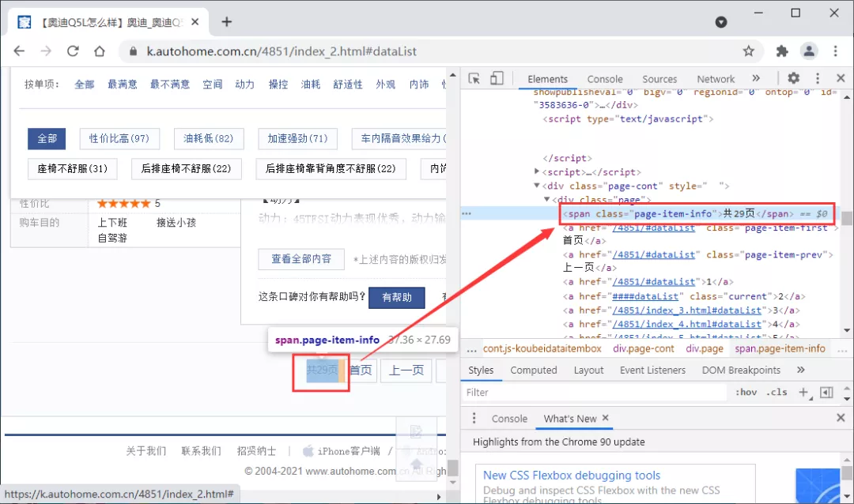Select the 油耗 category link
This screenshot has width=854, height=504.
pyautogui.click(x=311, y=85)
